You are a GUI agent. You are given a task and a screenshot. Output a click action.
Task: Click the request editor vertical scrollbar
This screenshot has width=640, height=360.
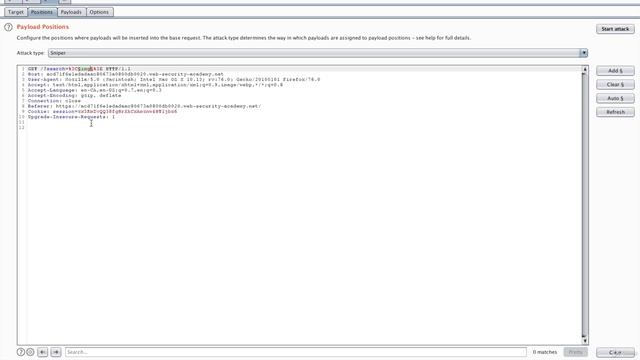coord(584,205)
